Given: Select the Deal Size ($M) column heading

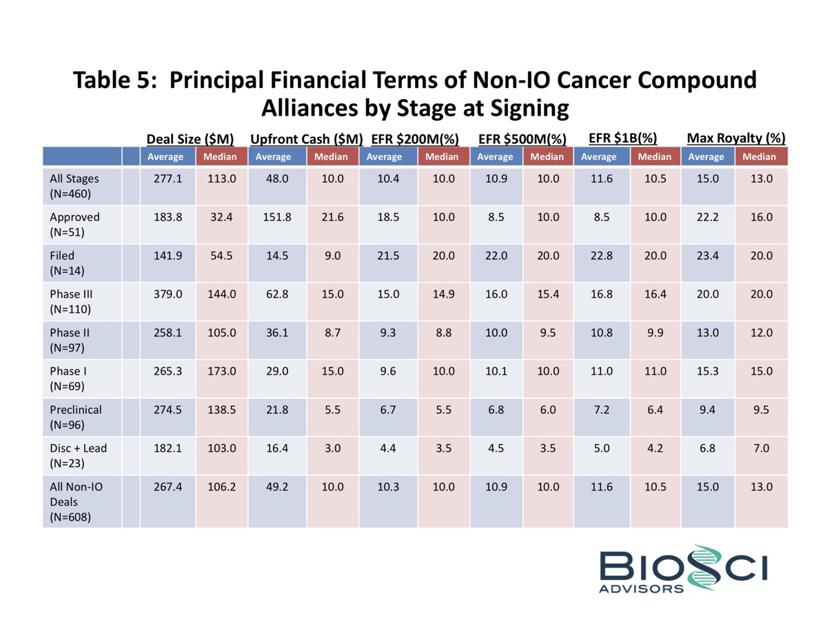Looking at the screenshot, I should click(191, 140).
